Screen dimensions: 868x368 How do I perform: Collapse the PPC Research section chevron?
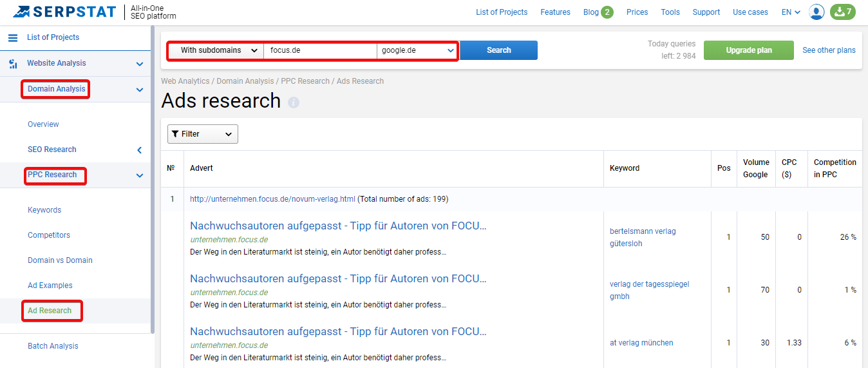tap(140, 175)
